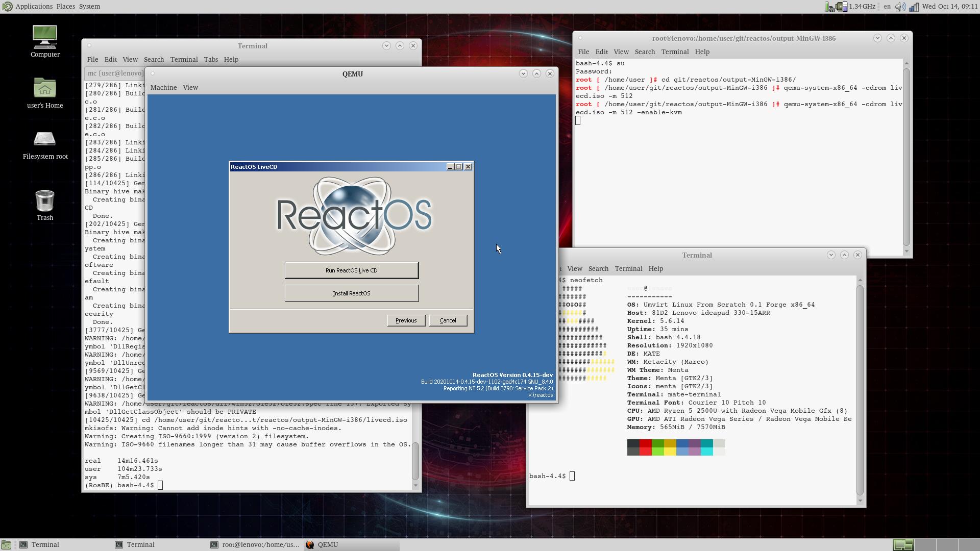
Task: Click the CPU frequency monitor icon
Action: point(842,7)
